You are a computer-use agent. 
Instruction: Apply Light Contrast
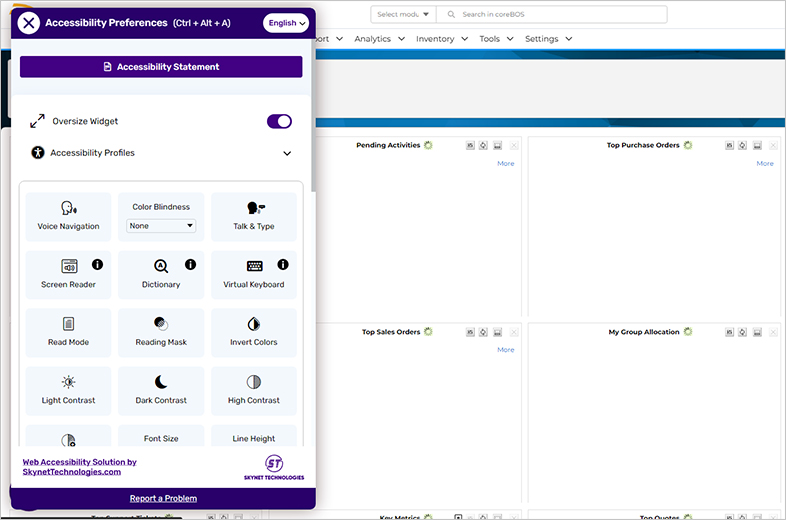coord(68,391)
